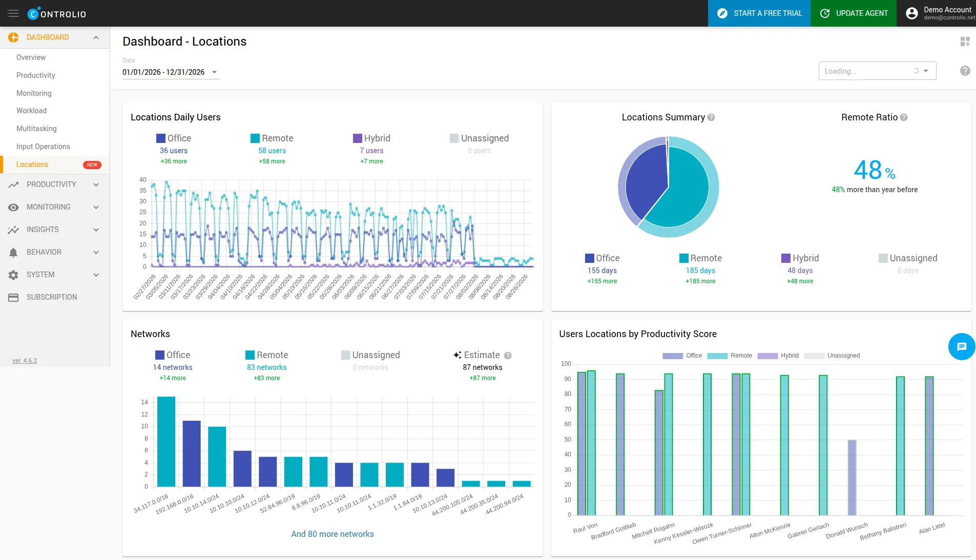This screenshot has height=560, width=976.
Task: Toggle Office series in Networks legend
Action: (x=173, y=355)
